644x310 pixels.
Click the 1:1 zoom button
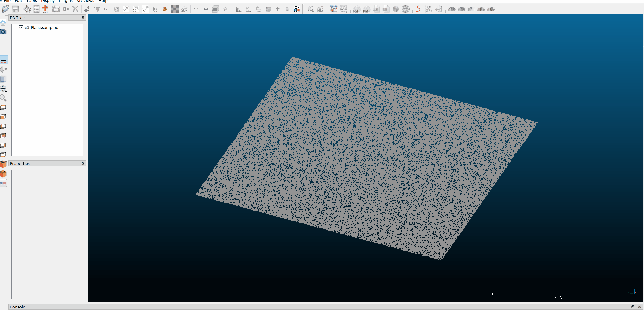(3, 41)
